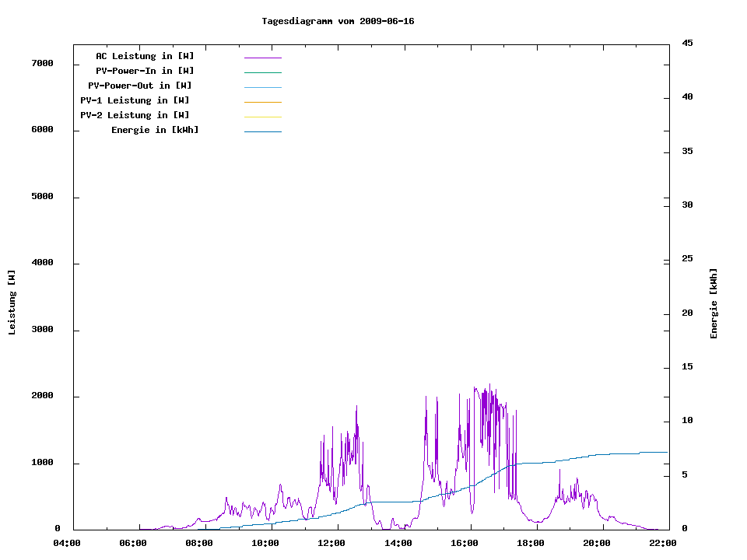The width and height of the screenshot is (747, 560).
Task: Click the 25 value on the energy axis
Action: pos(687,259)
